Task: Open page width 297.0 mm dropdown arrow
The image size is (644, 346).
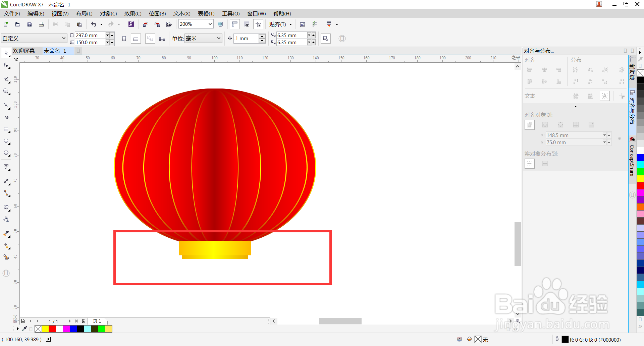Action: point(107,35)
